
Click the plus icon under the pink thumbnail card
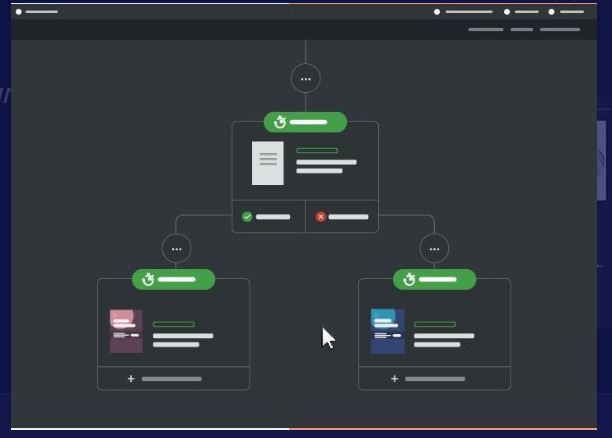[x=131, y=379]
